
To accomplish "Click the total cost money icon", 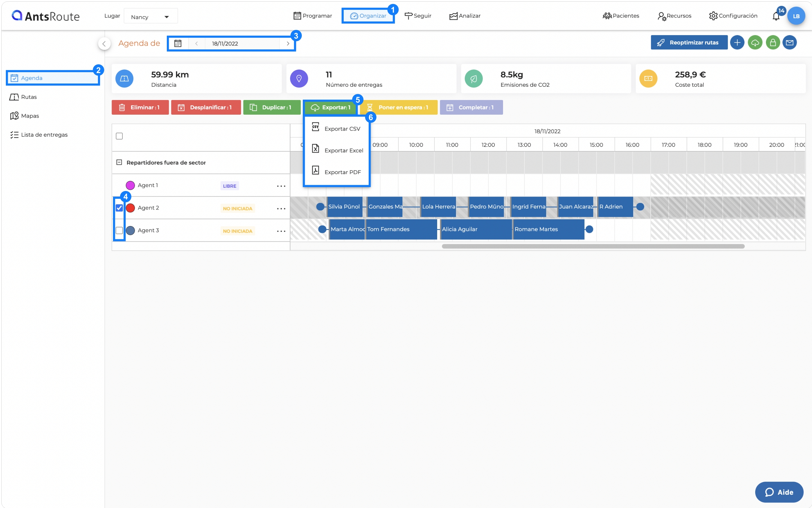I will pyautogui.click(x=648, y=78).
